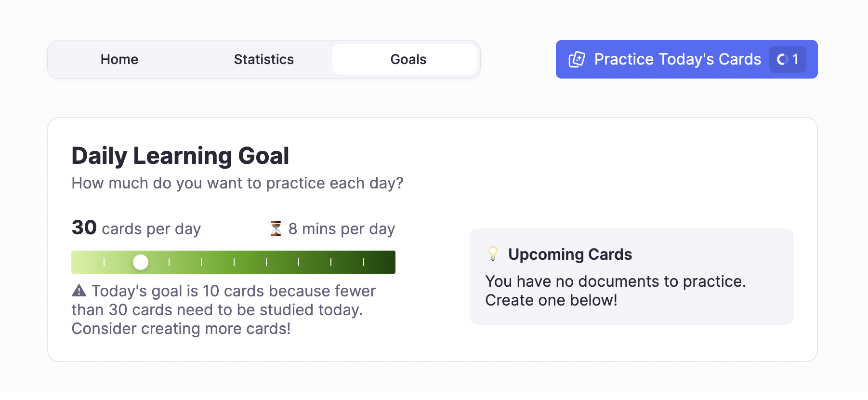Switch to the Home tab
The height and width of the screenshot is (400, 868).
pyautogui.click(x=118, y=59)
